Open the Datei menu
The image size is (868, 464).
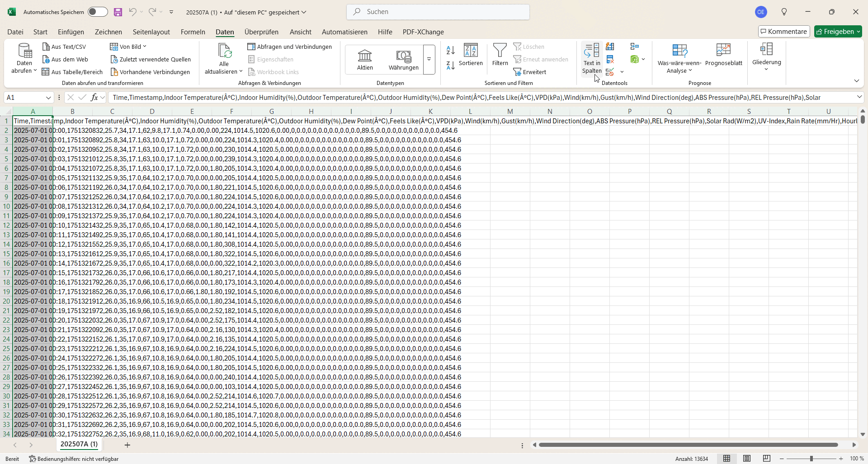point(15,32)
